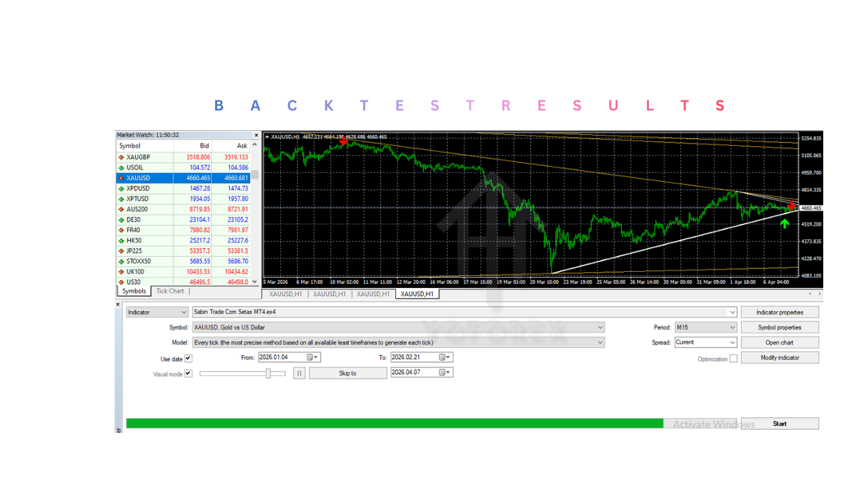868x488 pixels.
Task: Adjust the visual mode speed slider
Action: [269, 372]
